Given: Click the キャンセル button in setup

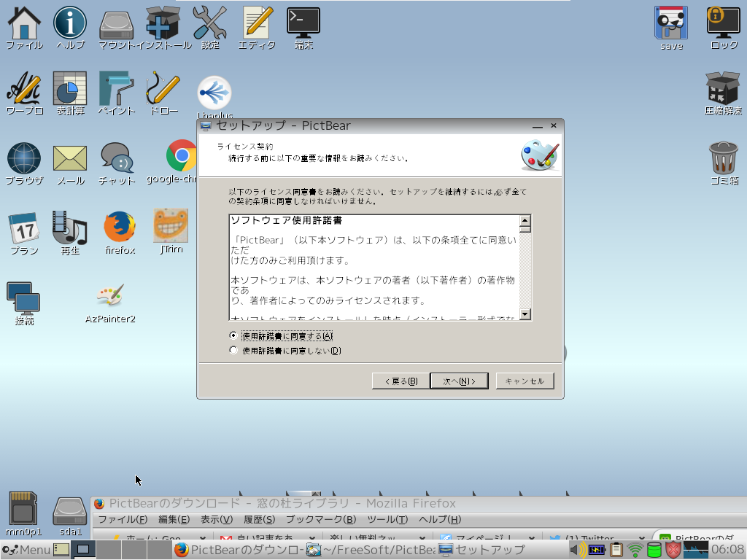Looking at the screenshot, I should pos(525,381).
